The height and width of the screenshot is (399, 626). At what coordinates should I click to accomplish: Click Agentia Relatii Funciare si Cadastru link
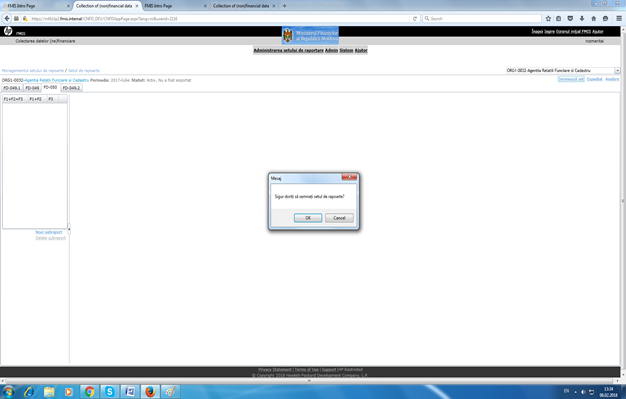(x=57, y=80)
